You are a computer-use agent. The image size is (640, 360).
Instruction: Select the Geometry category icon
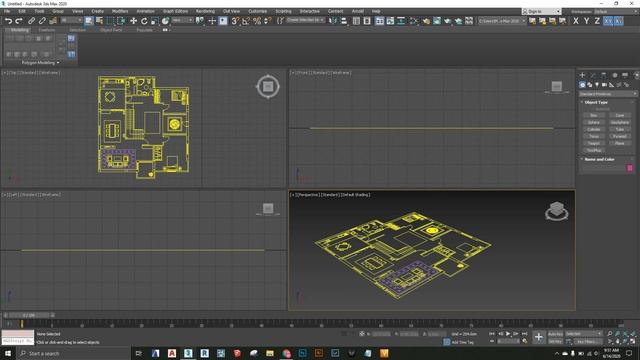[582, 85]
